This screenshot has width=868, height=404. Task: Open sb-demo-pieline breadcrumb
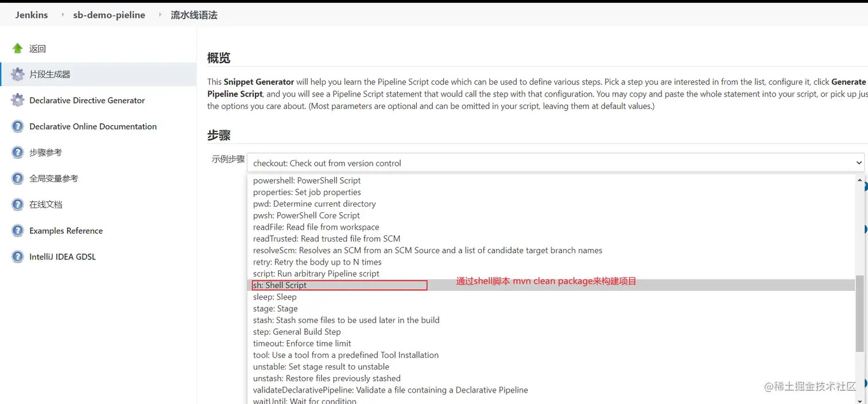(x=109, y=15)
